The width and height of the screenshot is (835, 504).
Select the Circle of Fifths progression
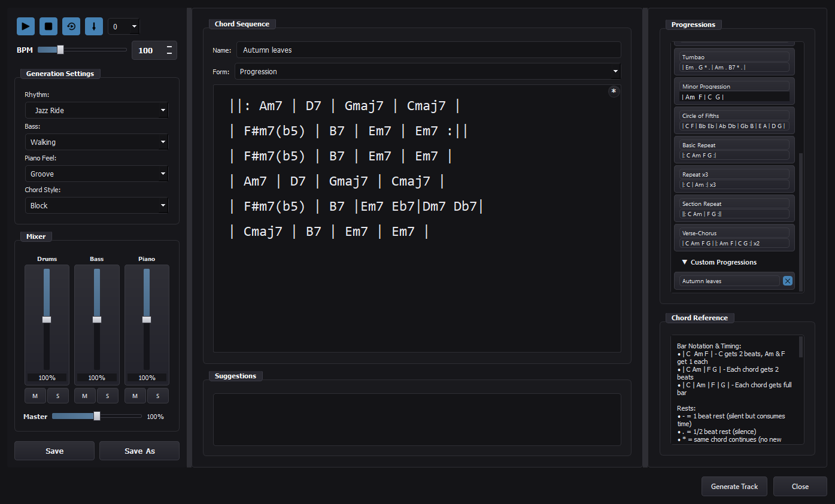tap(734, 121)
